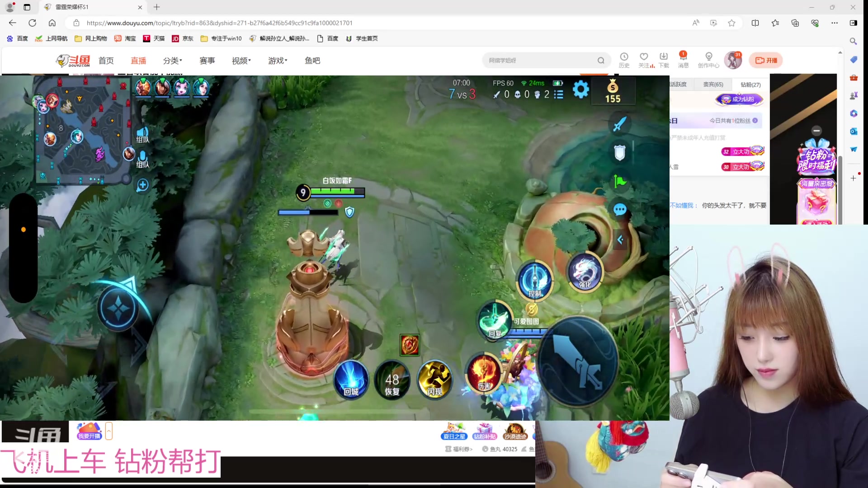The width and height of the screenshot is (868, 488).
Task: Open the 历史 history icon
Action: pos(624,60)
